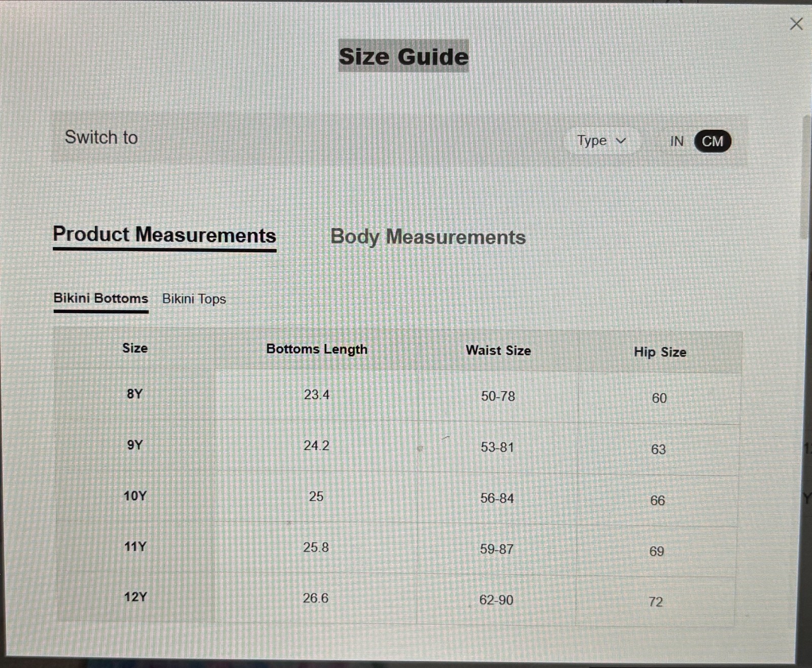The image size is (812, 668).
Task: Open the Body Measurements tab
Action: click(428, 237)
